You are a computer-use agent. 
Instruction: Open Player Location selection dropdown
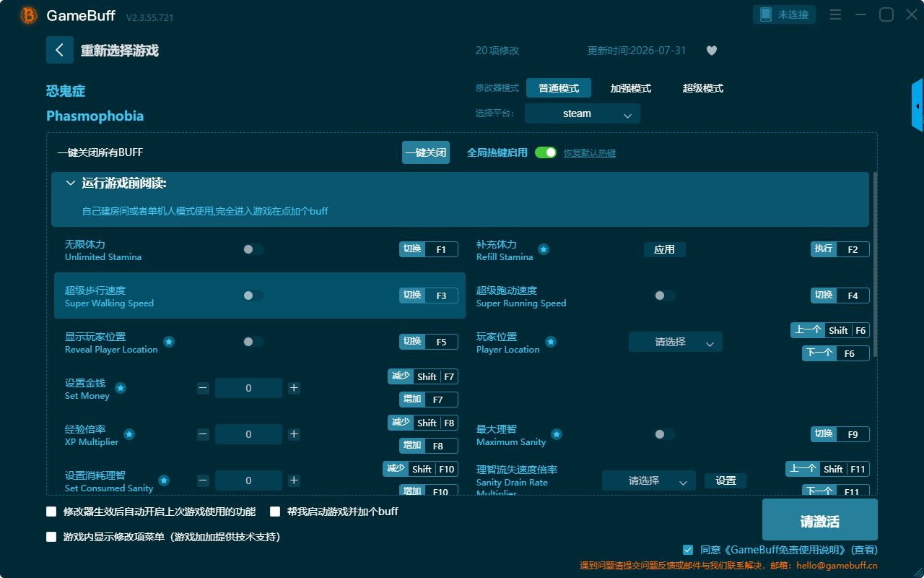676,342
